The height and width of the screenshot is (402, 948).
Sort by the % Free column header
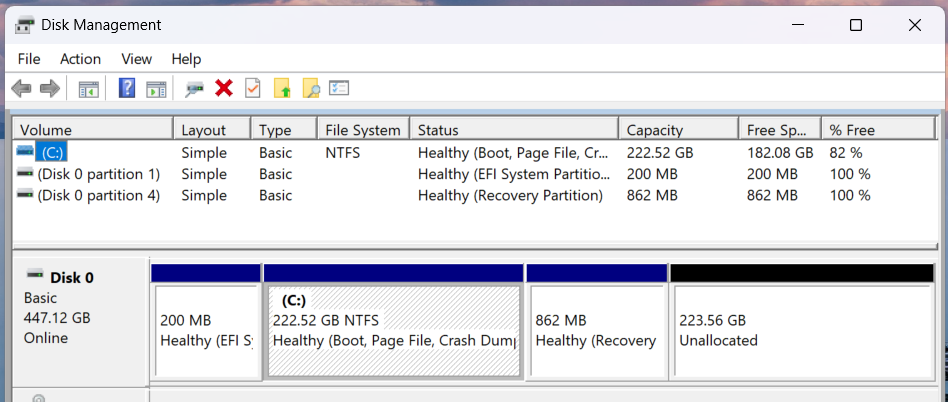(878, 130)
